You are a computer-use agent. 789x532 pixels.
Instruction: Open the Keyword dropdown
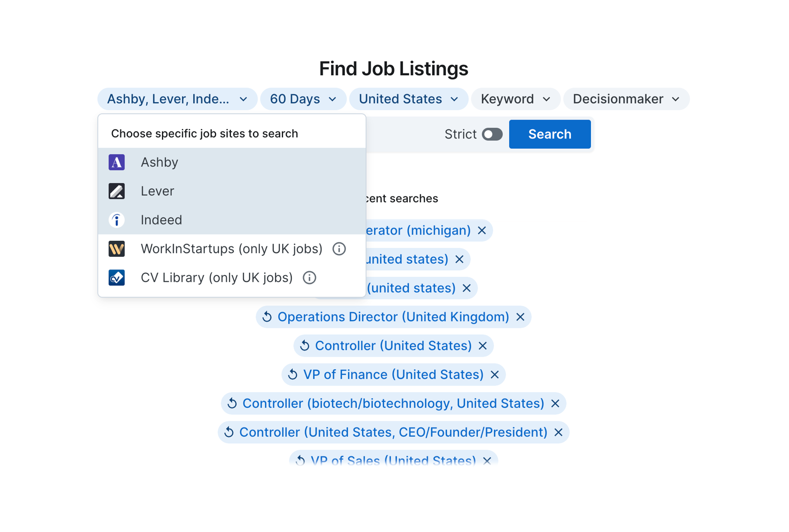click(x=516, y=99)
